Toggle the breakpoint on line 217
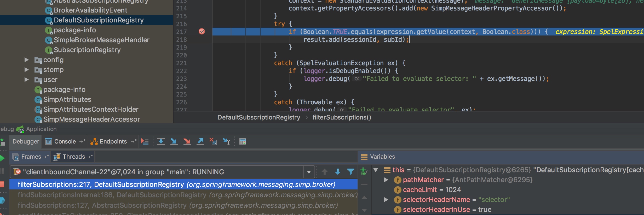644x215 pixels. point(202,32)
